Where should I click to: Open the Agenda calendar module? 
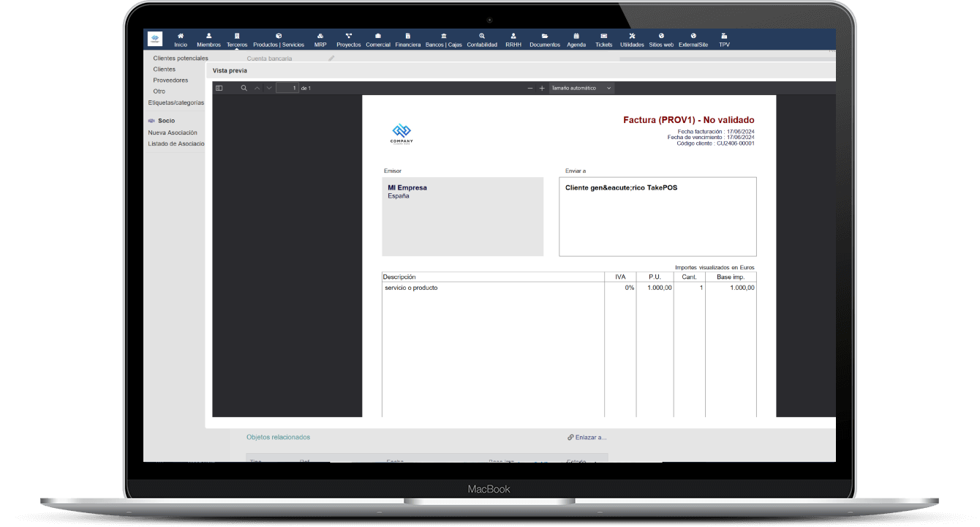pos(576,40)
